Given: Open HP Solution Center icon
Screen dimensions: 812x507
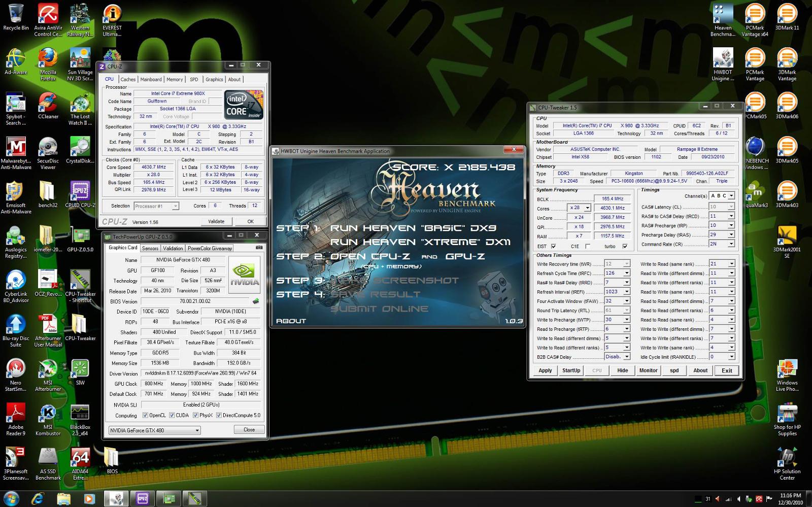Looking at the screenshot, I should 787,464.
